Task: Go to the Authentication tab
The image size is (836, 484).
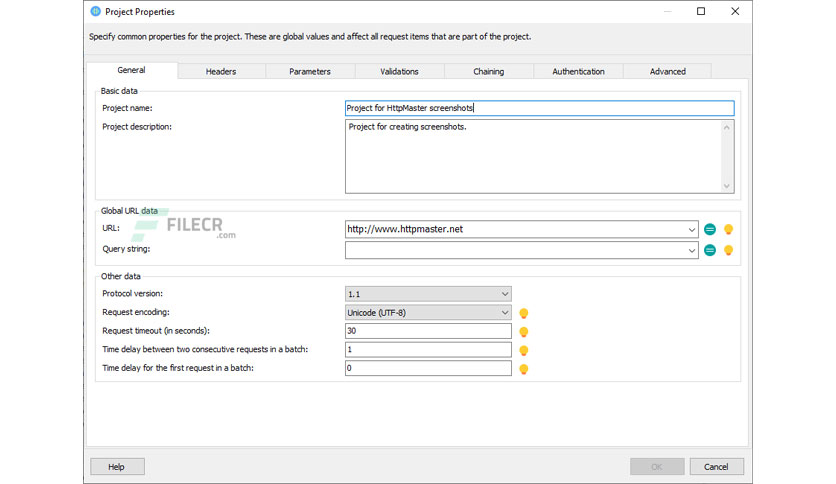Action: tap(578, 71)
